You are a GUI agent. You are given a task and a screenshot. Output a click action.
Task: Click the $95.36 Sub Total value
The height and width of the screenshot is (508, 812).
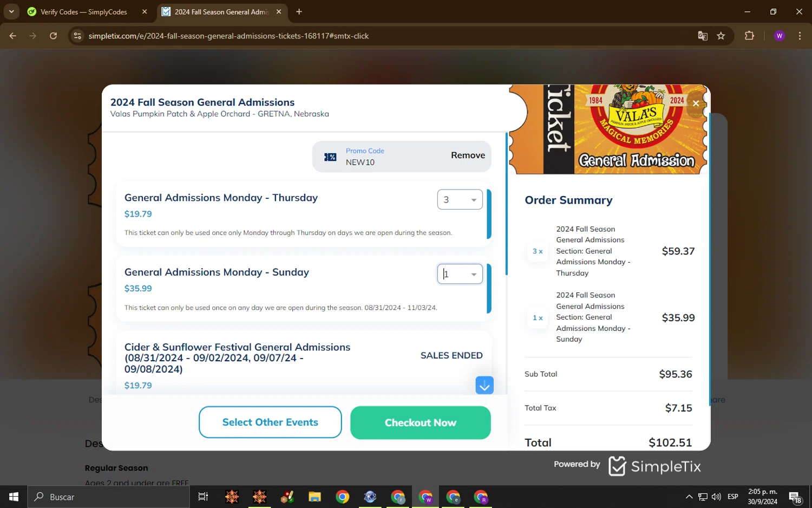pyautogui.click(x=676, y=374)
